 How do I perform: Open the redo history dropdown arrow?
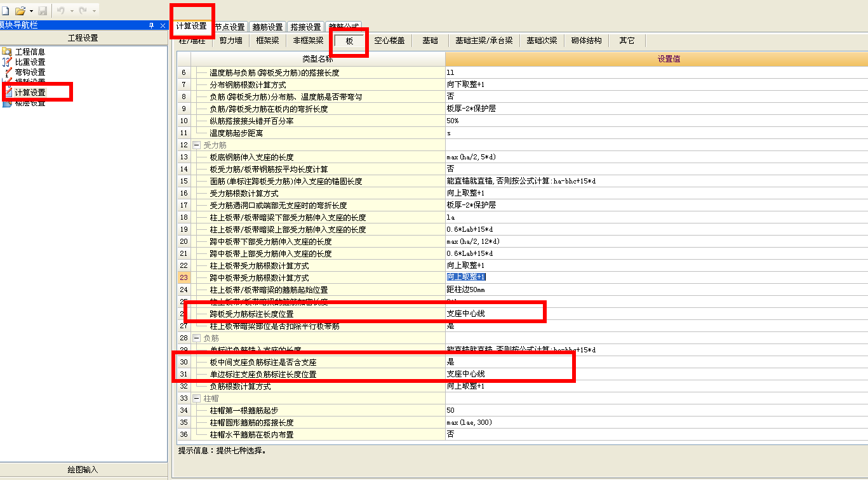(94, 11)
